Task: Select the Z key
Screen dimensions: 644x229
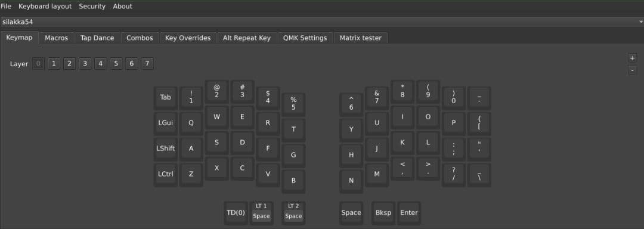Action: tap(191, 174)
